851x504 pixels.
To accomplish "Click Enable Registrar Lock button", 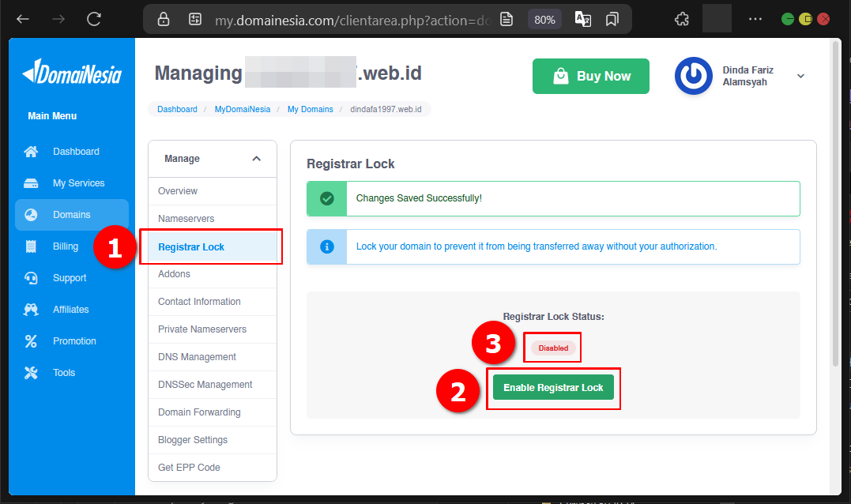I will point(553,387).
